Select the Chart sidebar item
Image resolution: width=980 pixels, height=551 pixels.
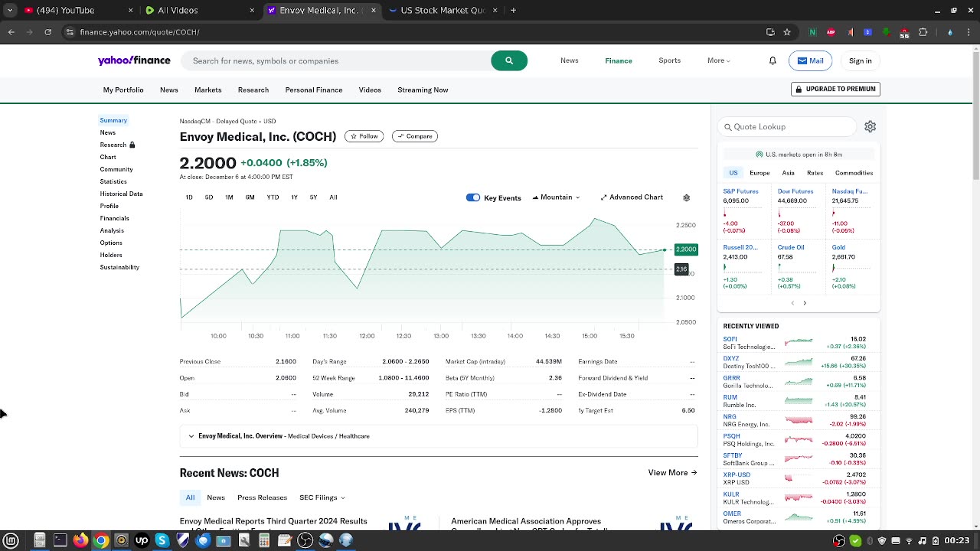coord(108,157)
